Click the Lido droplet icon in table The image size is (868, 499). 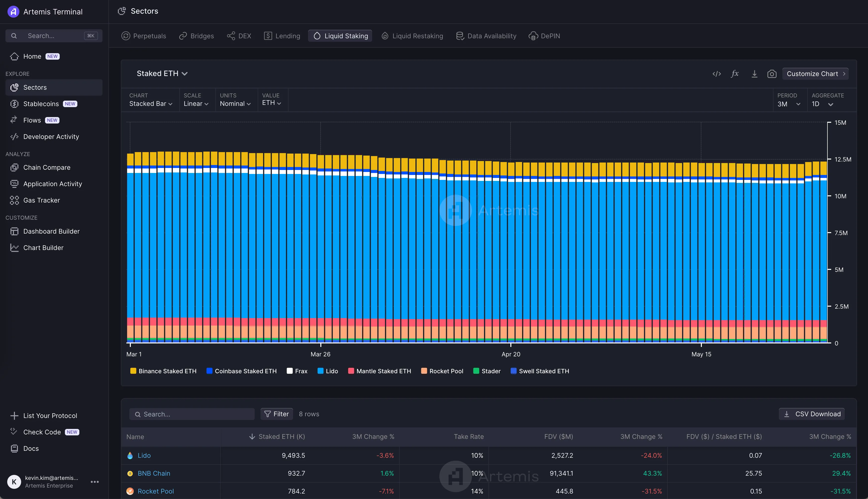point(130,456)
